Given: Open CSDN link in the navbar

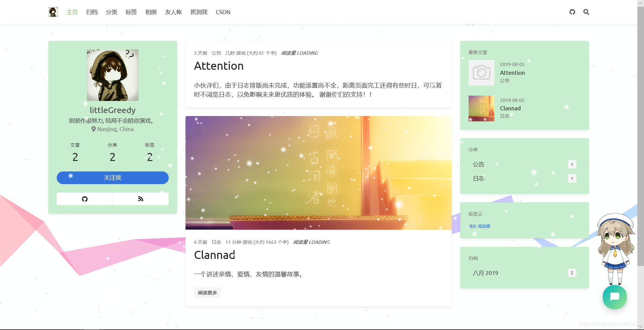Looking at the screenshot, I should pos(223,12).
